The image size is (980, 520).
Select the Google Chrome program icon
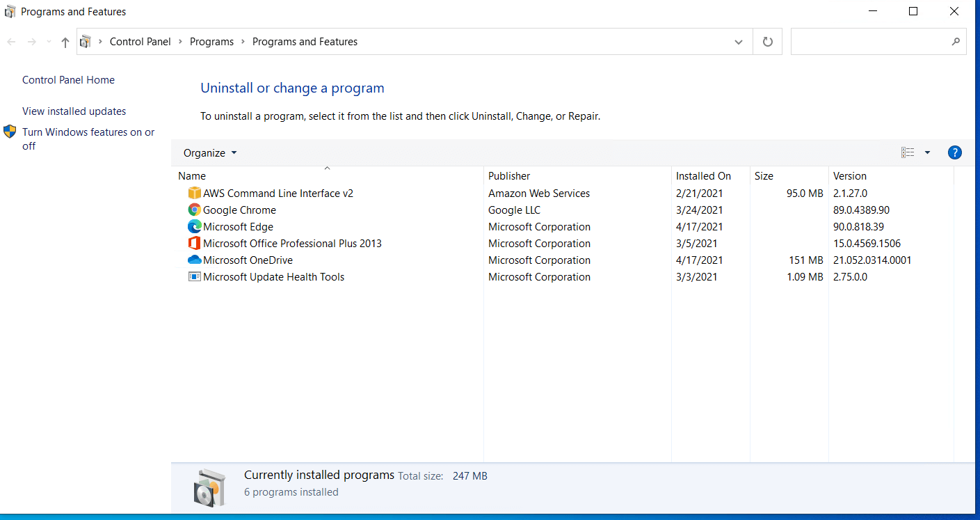click(194, 210)
